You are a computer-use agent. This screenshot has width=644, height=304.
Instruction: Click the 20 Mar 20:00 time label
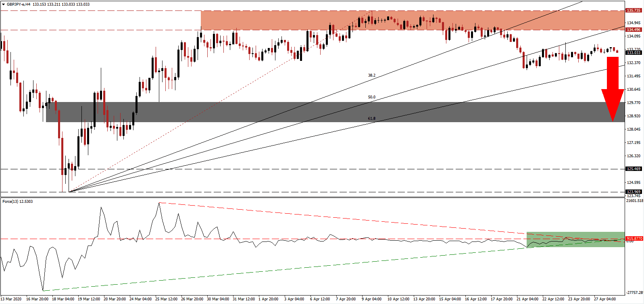tap(115, 299)
